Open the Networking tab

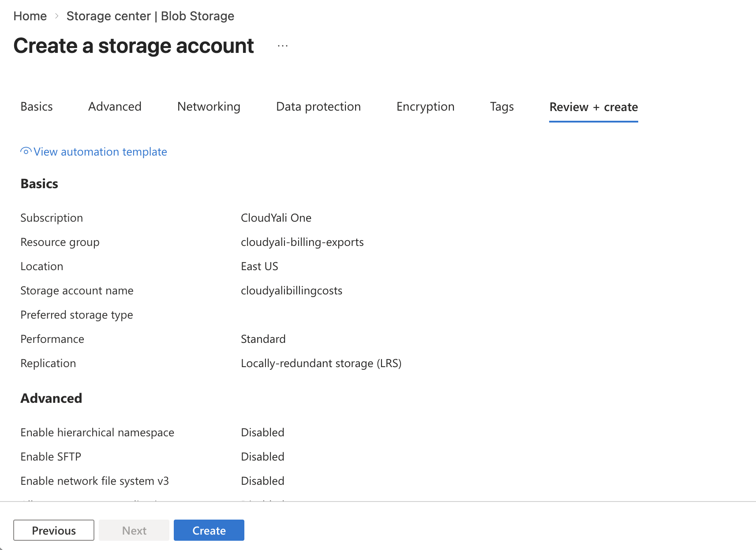[209, 106]
